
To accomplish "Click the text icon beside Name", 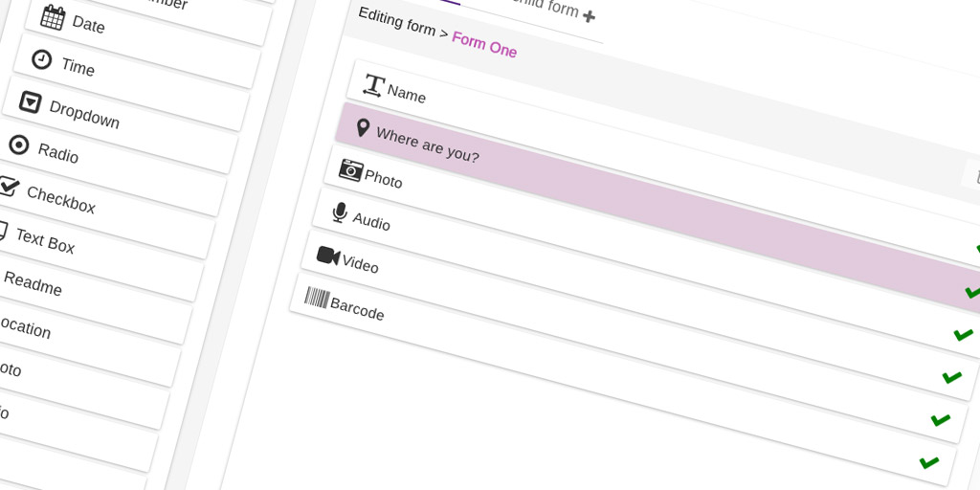I will pyautogui.click(x=373, y=85).
